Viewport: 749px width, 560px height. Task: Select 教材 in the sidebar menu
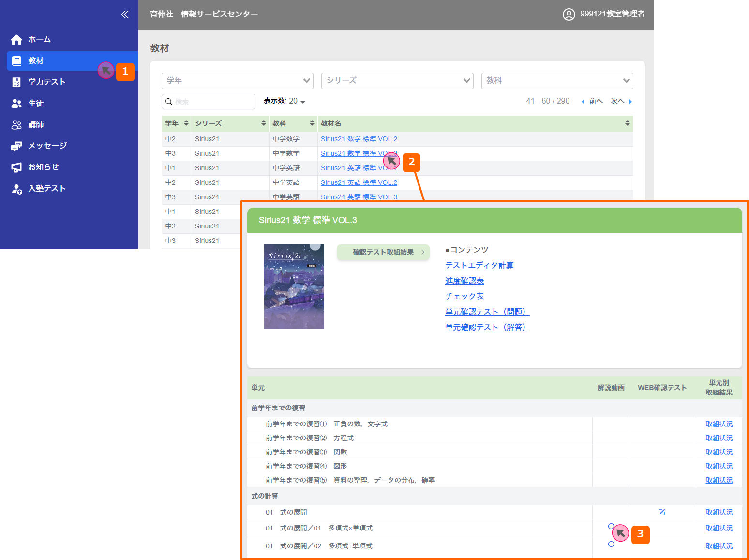(36, 61)
